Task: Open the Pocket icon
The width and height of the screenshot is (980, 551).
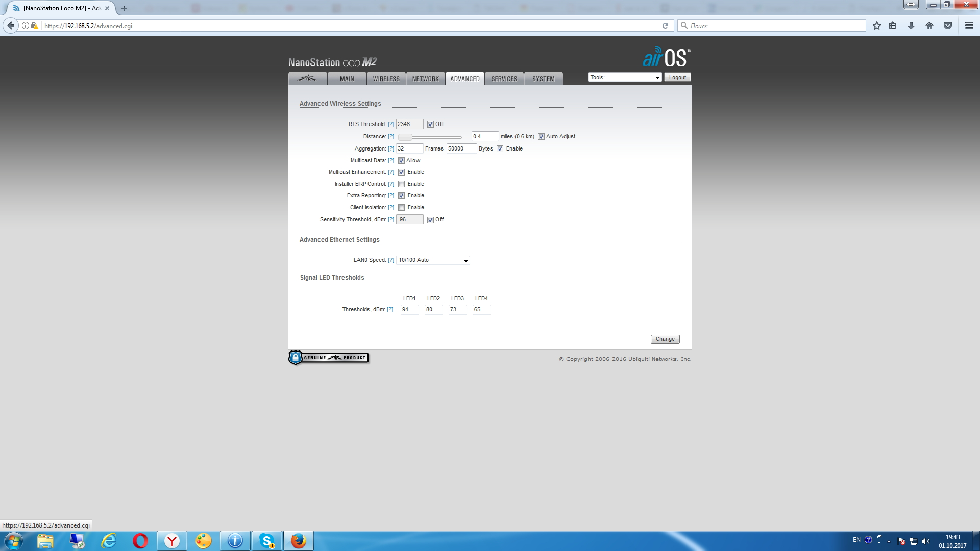Action: point(948,26)
